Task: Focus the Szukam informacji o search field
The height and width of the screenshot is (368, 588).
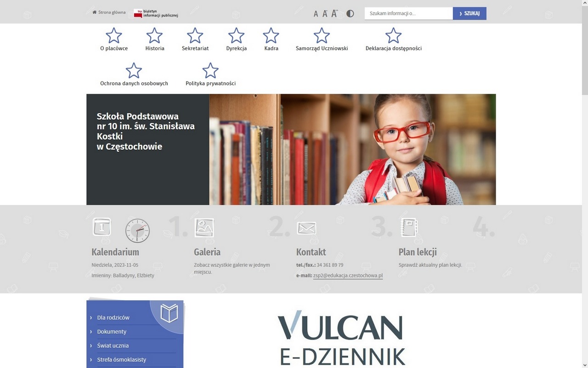Action: 409,13
